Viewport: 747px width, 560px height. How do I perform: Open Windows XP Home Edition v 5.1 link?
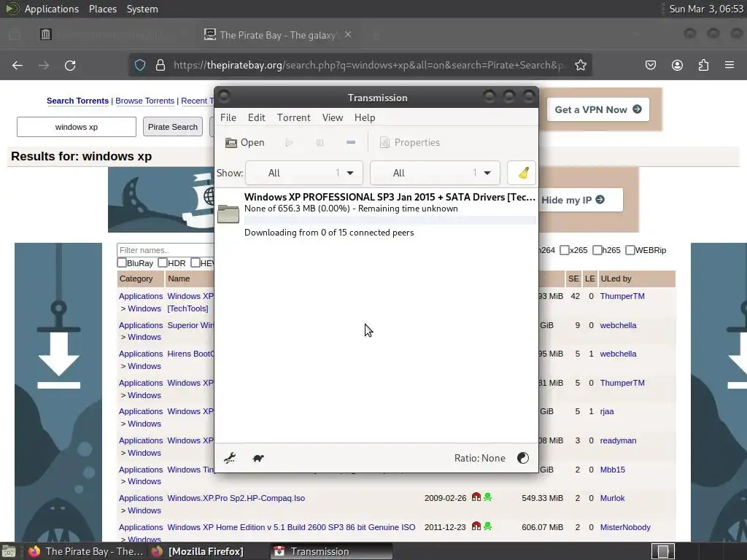pyautogui.click(x=291, y=527)
